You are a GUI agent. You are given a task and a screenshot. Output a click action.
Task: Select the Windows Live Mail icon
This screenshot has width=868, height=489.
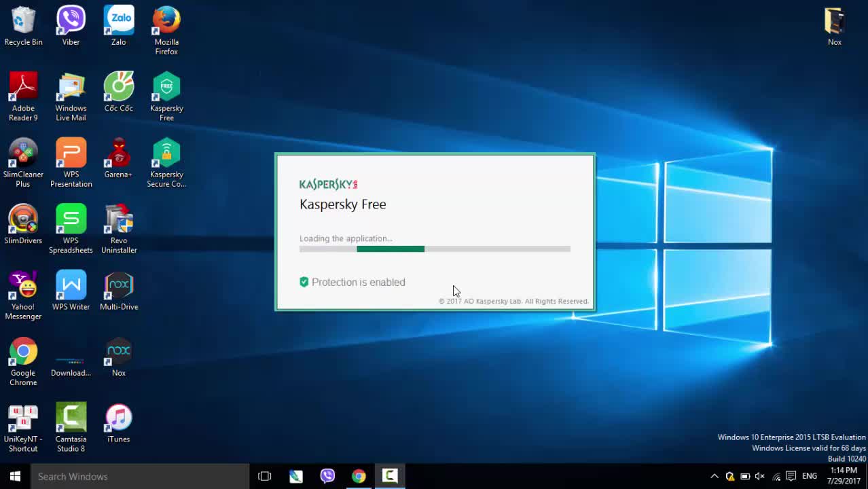(x=71, y=97)
